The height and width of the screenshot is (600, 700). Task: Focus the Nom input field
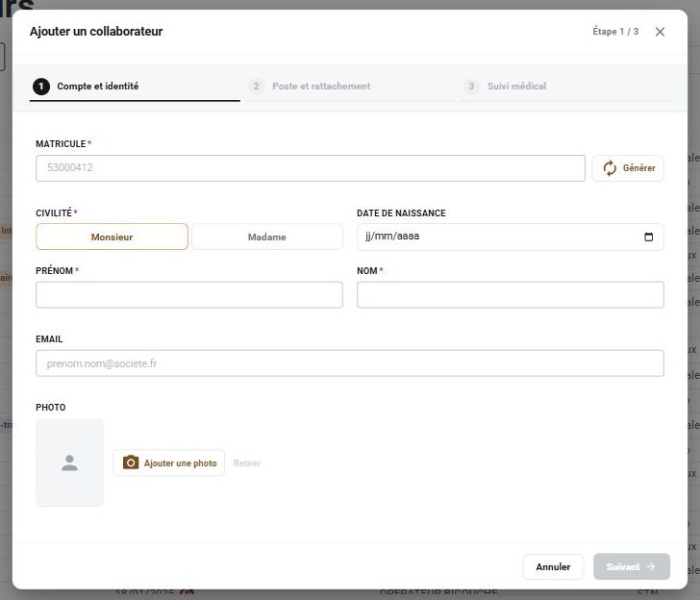coord(511,294)
